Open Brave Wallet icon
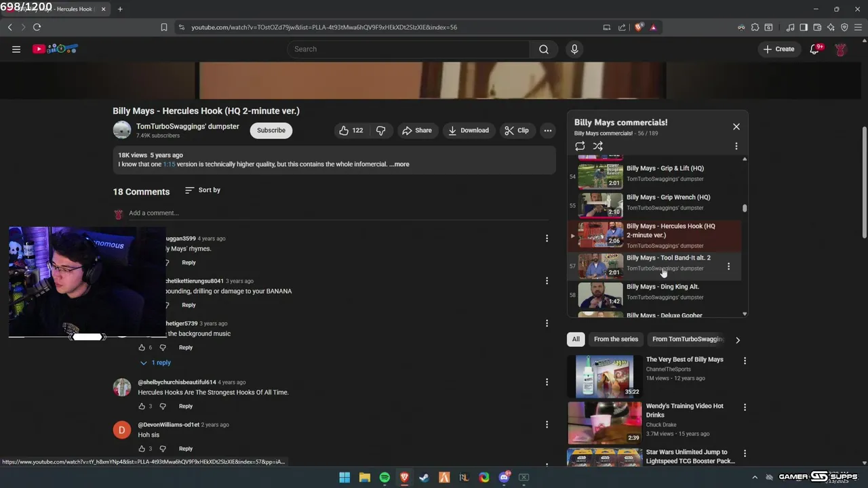Viewport: 868px width, 488px height. tap(817, 27)
